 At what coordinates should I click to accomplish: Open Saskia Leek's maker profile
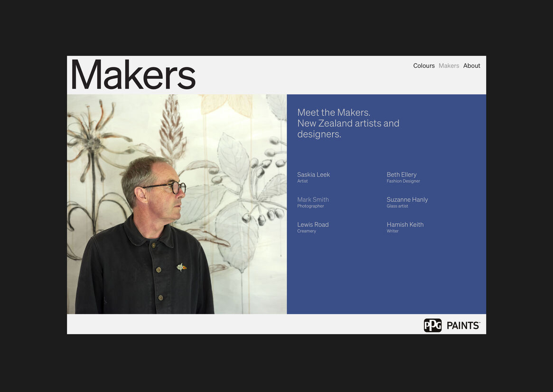313,175
